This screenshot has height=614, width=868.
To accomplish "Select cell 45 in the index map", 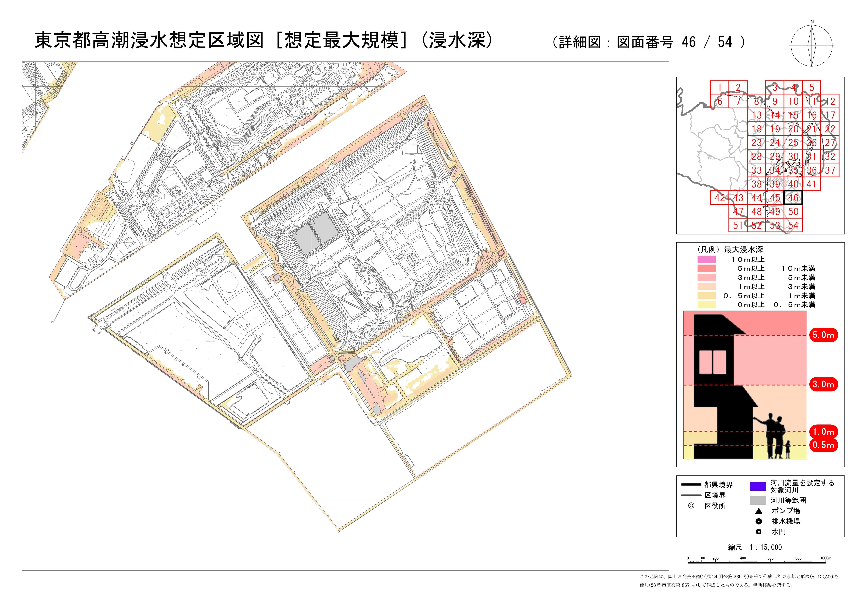I will coord(775,198).
